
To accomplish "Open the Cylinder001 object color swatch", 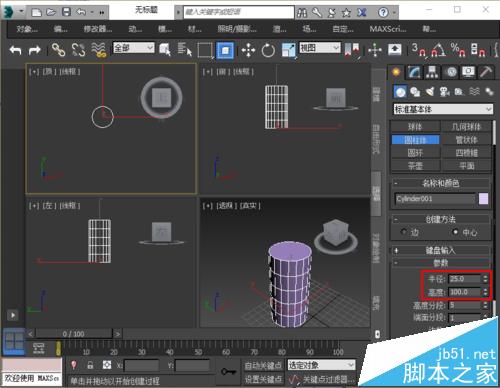I will pyautogui.click(x=483, y=199).
